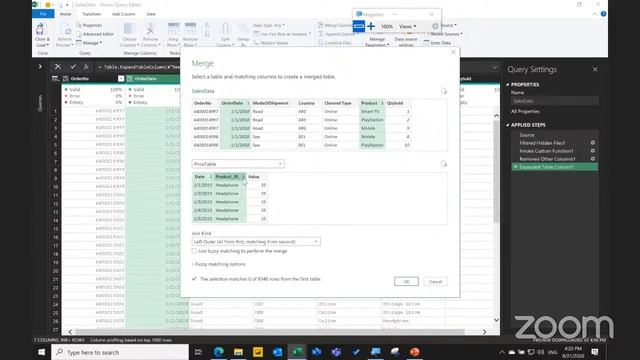Open File Explorer from the taskbar
Image resolution: width=640 pixels, height=360 pixels.
(238, 352)
